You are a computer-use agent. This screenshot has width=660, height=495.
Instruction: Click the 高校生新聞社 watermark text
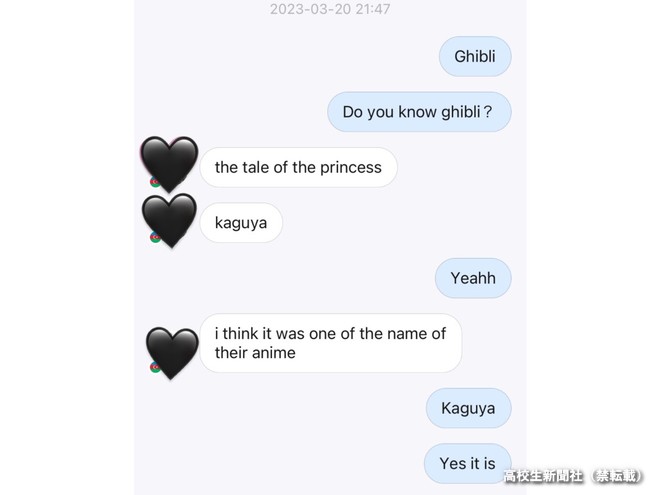point(543,476)
